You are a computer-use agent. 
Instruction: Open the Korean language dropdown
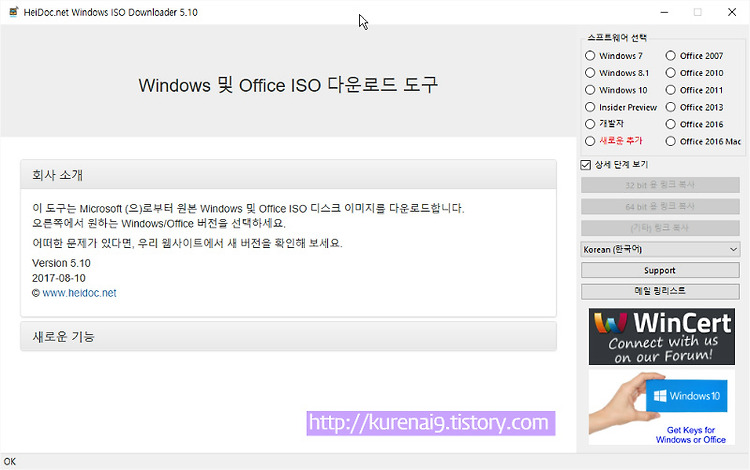point(660,249)
